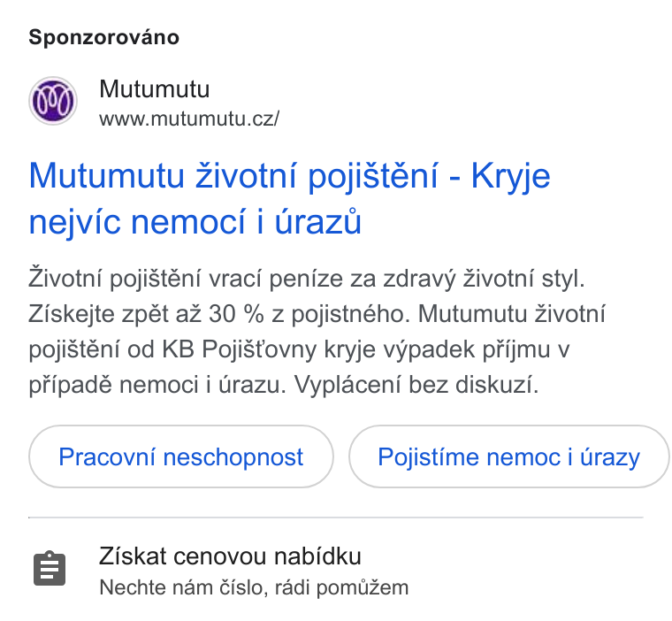Click the ad description mentioning KB Pojišťovny
The height and width of the screenshot is (621, 672).
point(317,332)
